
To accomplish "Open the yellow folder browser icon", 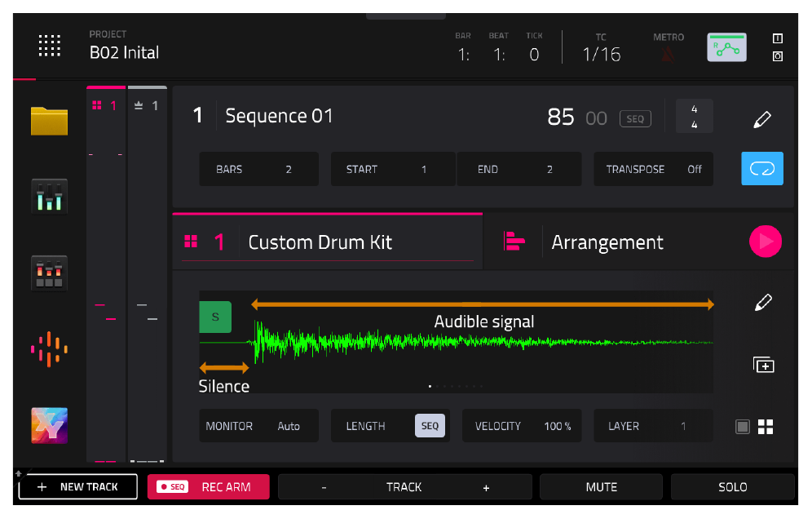I will [49, 121].
